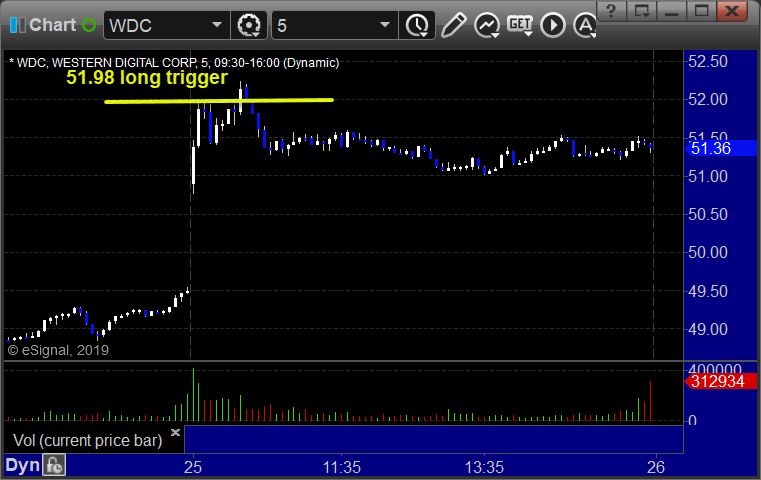Open the symbol settings gear icon
This screenshot has width=761, height=480.
(x=249, y=25)
